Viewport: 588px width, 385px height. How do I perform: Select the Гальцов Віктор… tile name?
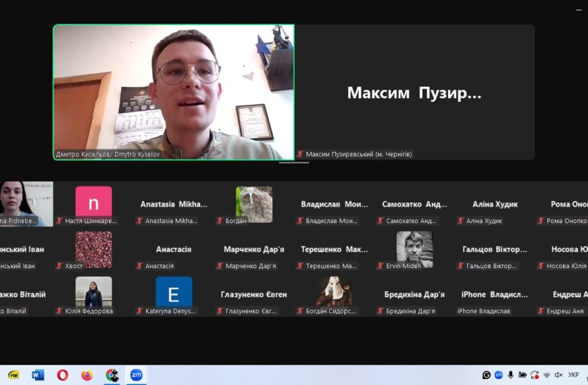click(x=495, y=249)
